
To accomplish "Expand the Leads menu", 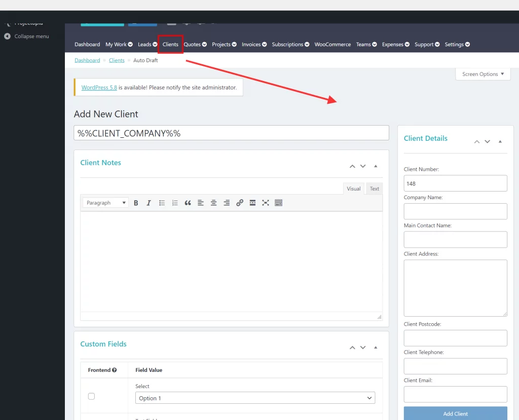I will point(147,45).
